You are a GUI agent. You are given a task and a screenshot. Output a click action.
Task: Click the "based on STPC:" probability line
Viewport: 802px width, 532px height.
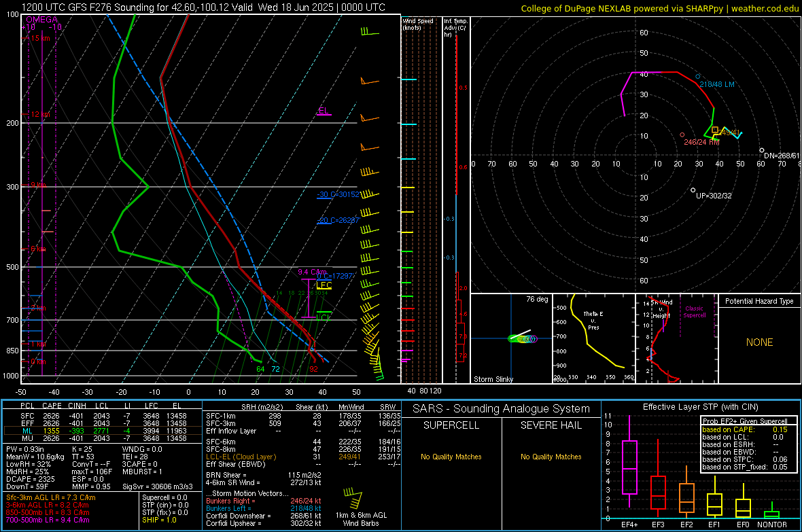click(x=745, y=459)
